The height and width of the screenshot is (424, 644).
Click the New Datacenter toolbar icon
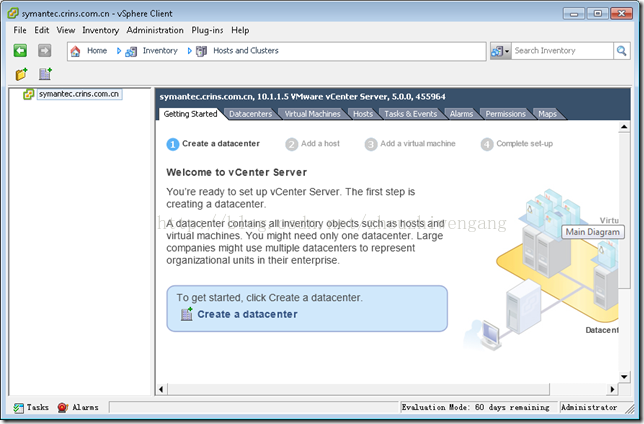[45, 74]
